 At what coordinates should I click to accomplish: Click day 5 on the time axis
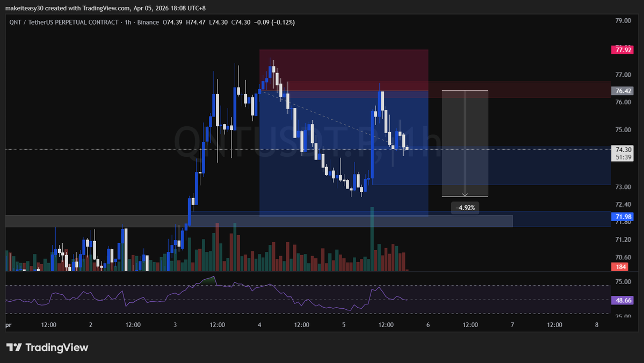point(344,325)
